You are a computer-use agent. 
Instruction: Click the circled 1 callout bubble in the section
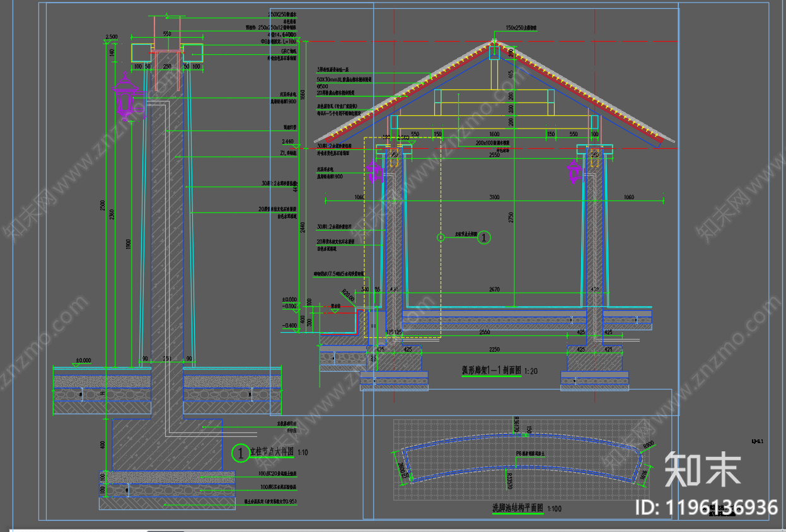[x=484, y=237]
